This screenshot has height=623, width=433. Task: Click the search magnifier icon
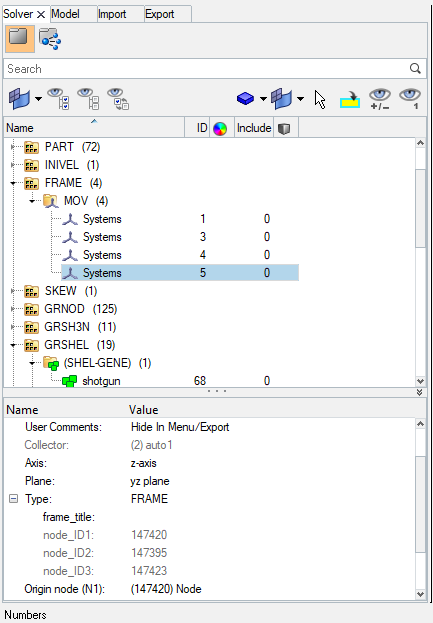click(415, 68)
